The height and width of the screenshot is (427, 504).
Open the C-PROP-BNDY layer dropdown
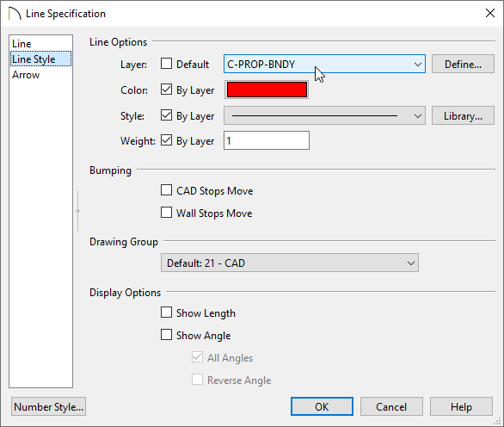coord(324,64)
